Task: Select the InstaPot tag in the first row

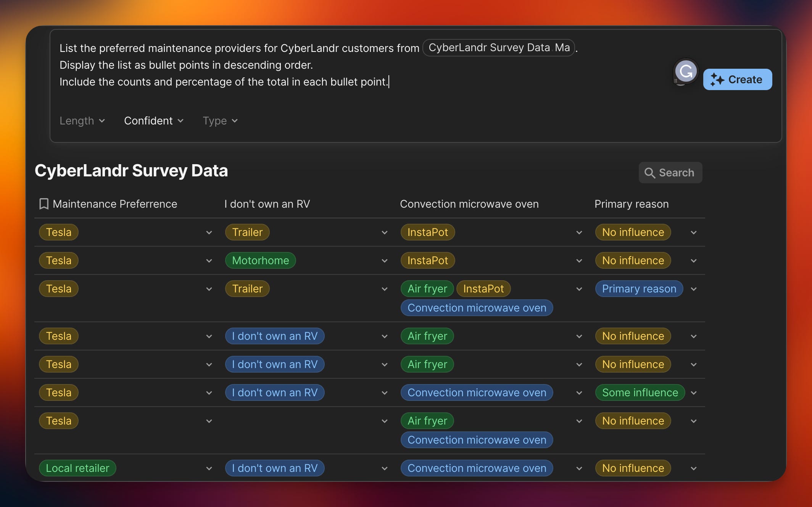Action: pyautogui.click(x=427, y=232)
